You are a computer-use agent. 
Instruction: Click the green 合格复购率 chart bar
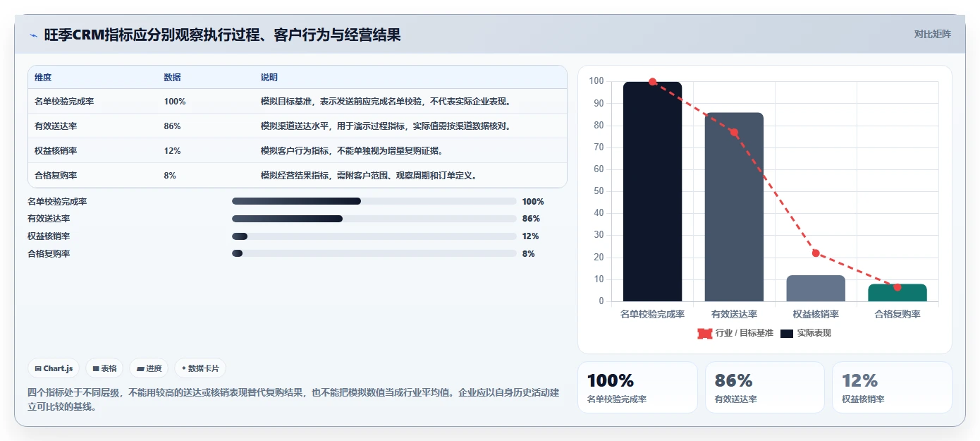pyautogui.click(x=898, y=293)
